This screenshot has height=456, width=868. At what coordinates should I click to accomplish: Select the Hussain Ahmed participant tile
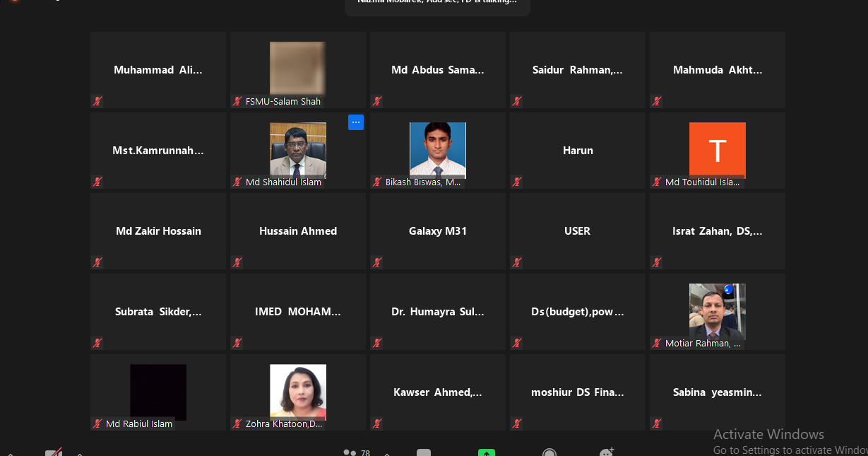coord(298,231)
